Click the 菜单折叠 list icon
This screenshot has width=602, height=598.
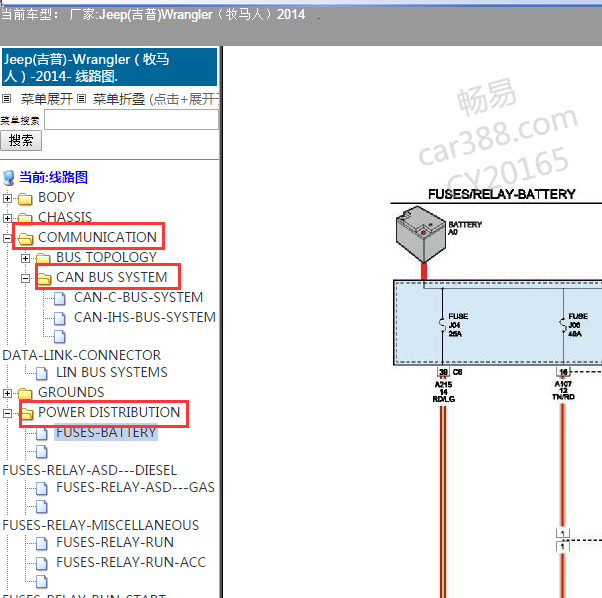point(81,99)
